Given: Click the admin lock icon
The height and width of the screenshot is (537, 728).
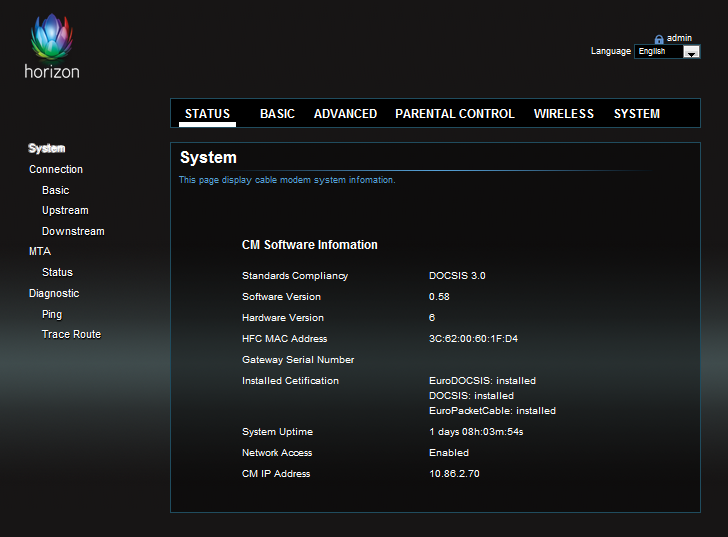Looking at the screenshot, I should point(658,39).
